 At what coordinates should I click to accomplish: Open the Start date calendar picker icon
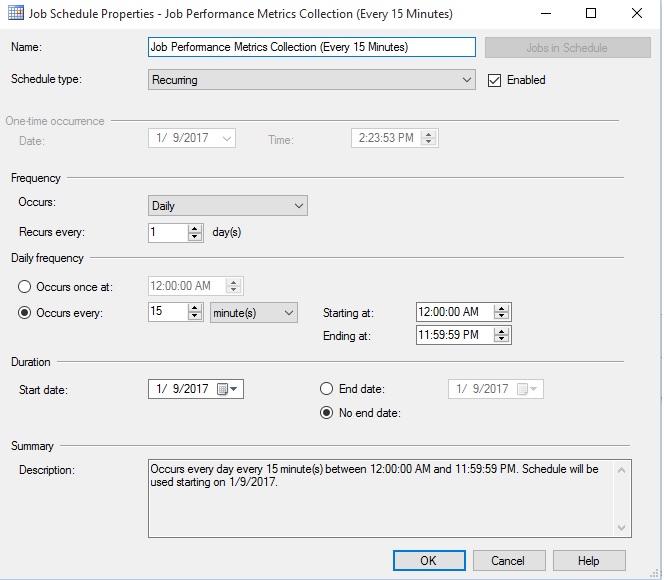tap(222, 389)
